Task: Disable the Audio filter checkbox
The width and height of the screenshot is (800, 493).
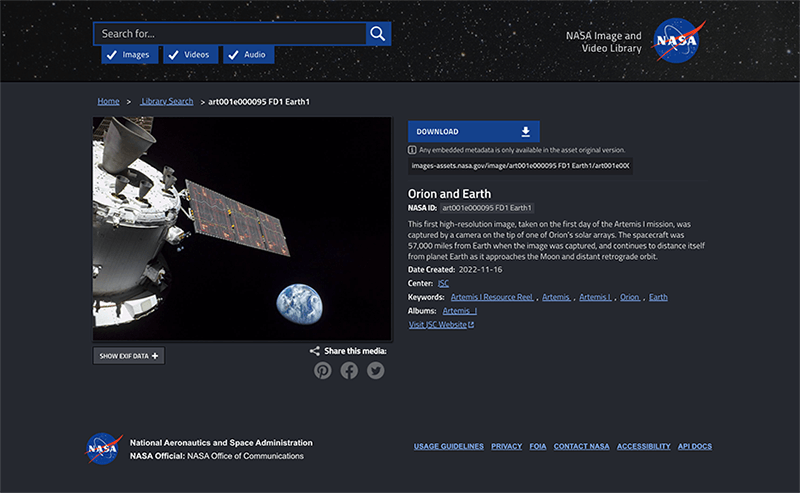Action: pyautogui.click(x=235, y=55)
